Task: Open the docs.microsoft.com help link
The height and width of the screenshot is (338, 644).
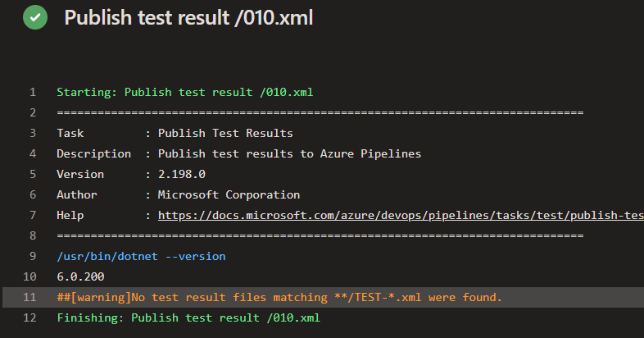Action: pos(401,215)
